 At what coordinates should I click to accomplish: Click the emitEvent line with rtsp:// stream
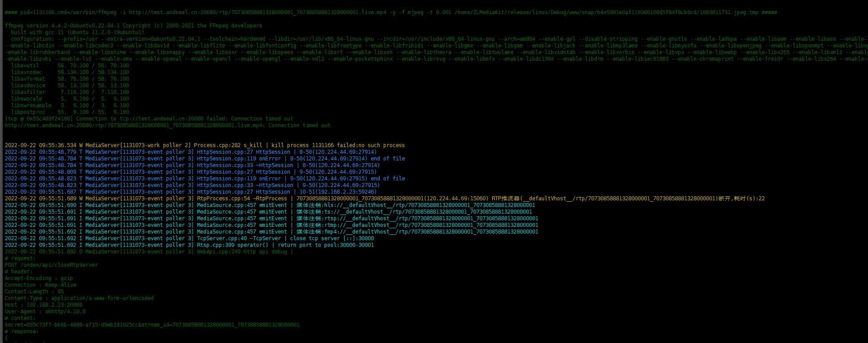(x=272, y=218)
